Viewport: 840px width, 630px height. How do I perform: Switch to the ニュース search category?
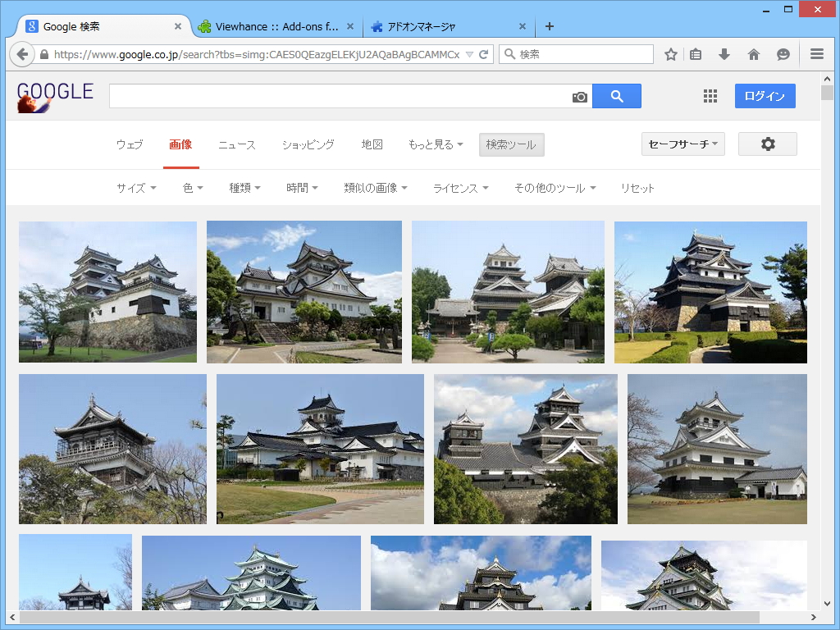(x=236, y=144)
